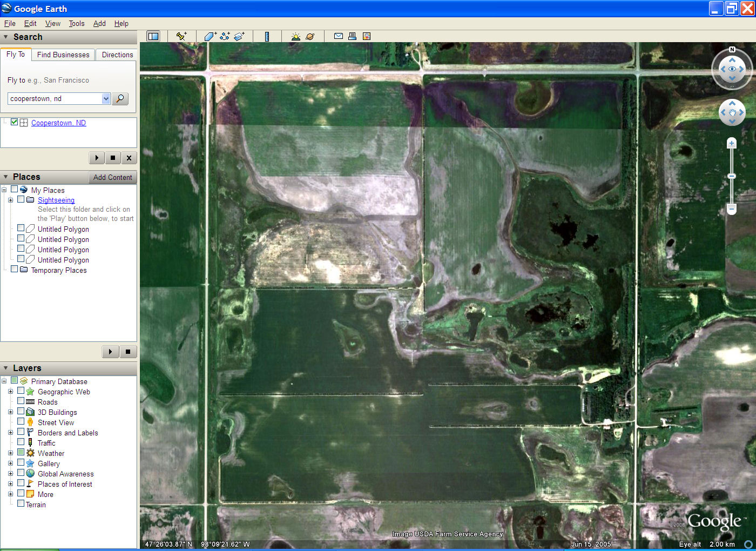
Task: Enable the Roads layer checkbox
Action: [x=21, y=401]
